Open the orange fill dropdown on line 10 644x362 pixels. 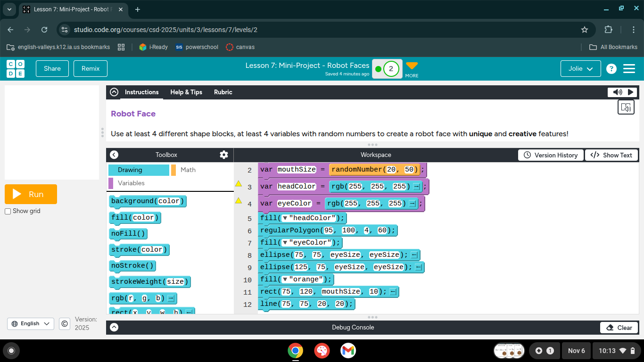284,280
